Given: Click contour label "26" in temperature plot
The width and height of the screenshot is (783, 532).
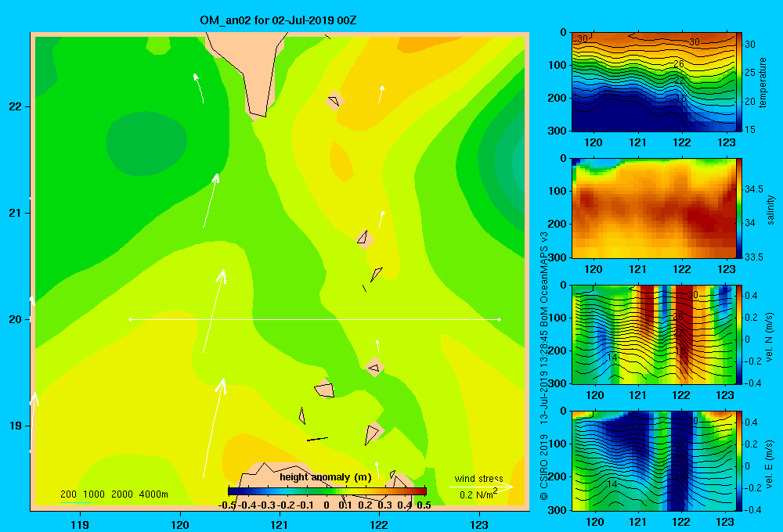Looking at the screenshot, I should coord(678,64).
